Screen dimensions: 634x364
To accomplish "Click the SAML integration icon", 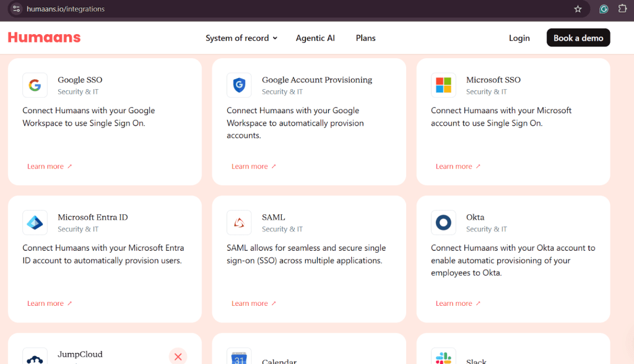I will point(239,223).
